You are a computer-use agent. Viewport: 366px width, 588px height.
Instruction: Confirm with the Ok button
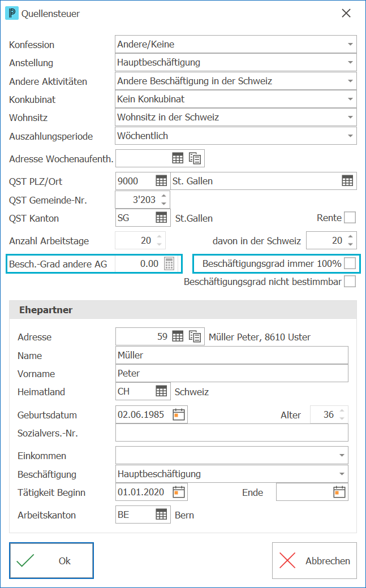coord(51,561)
